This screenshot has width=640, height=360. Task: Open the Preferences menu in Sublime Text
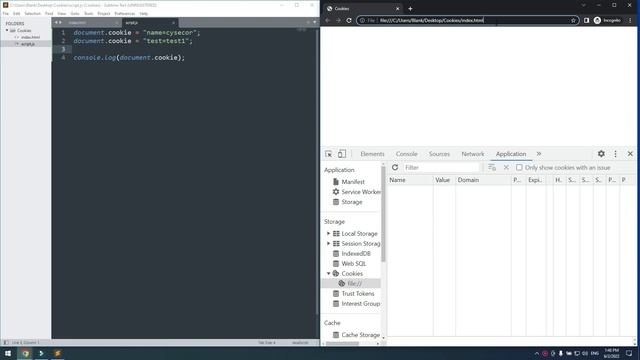click(124, 13)
